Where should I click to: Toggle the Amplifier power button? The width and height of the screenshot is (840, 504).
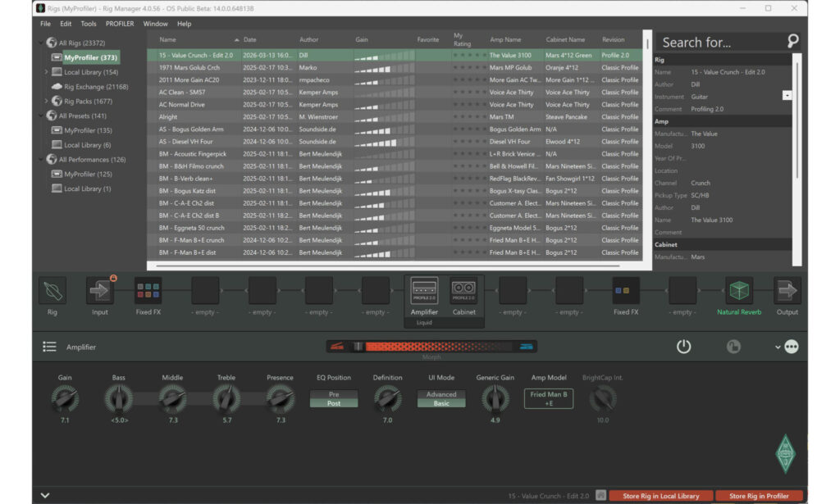pos(683,346)
